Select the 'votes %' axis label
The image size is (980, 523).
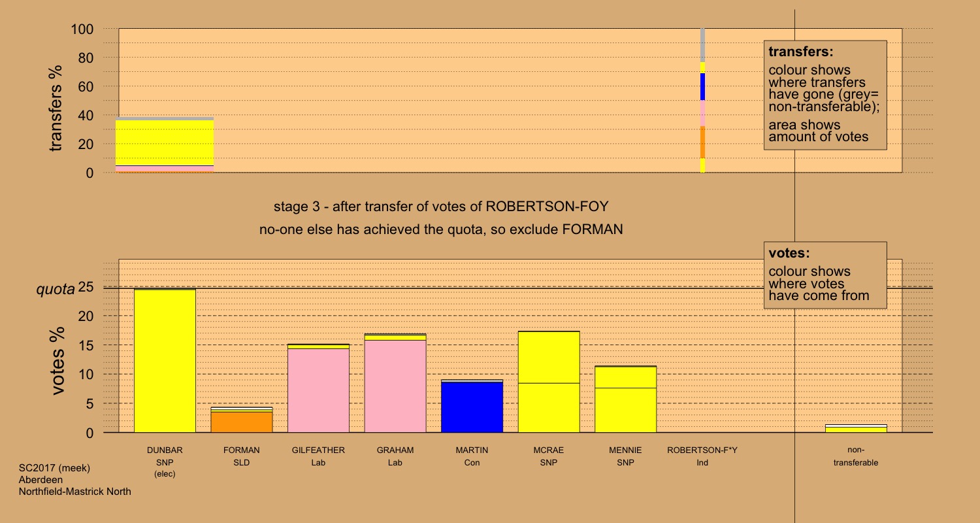pyautogui.click(x=59, y=360)
